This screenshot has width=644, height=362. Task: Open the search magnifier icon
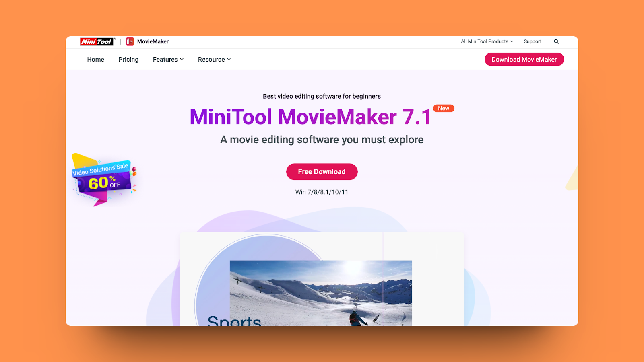556,41
